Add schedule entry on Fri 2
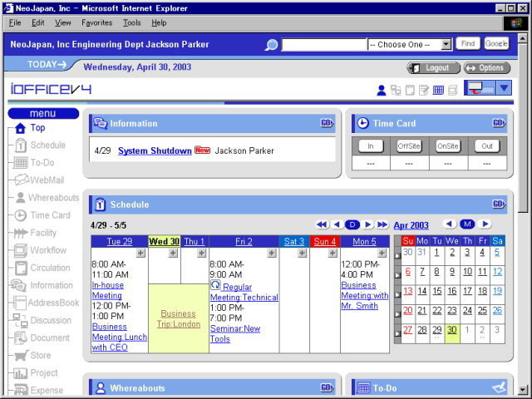This screenshot has height=399, width=532. coord(272,253)
